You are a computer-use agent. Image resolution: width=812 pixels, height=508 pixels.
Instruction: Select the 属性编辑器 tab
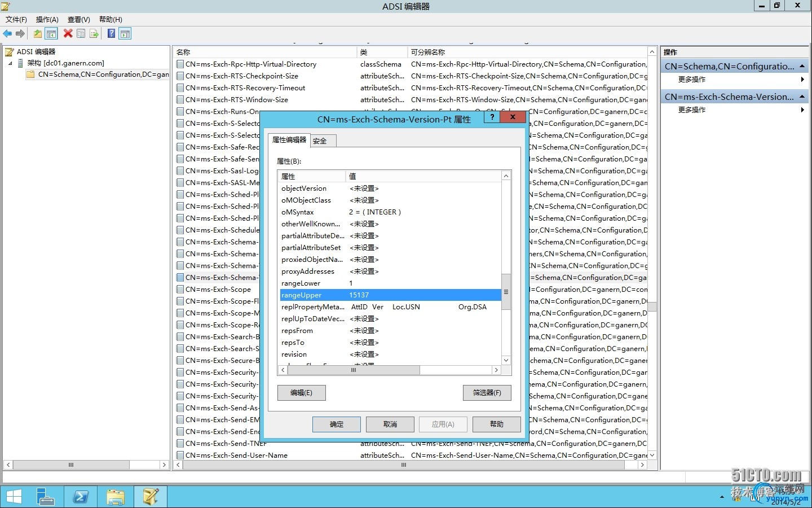[289, 140]
